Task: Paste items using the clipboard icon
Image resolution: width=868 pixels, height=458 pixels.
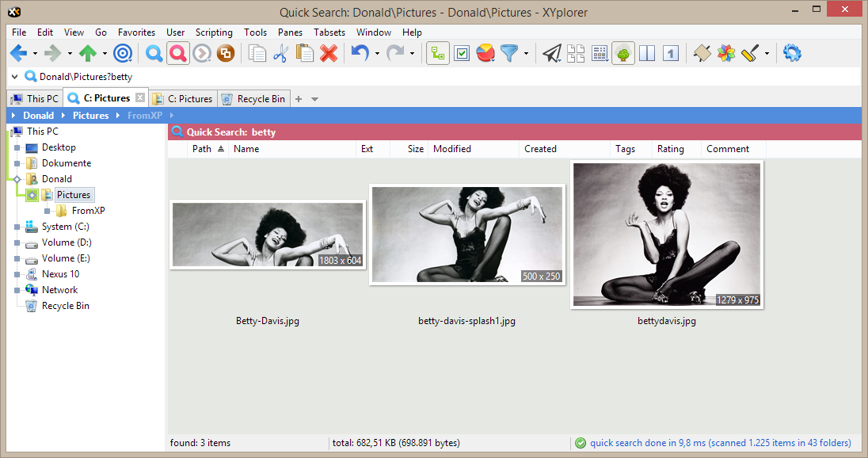Action: [304, 53]
